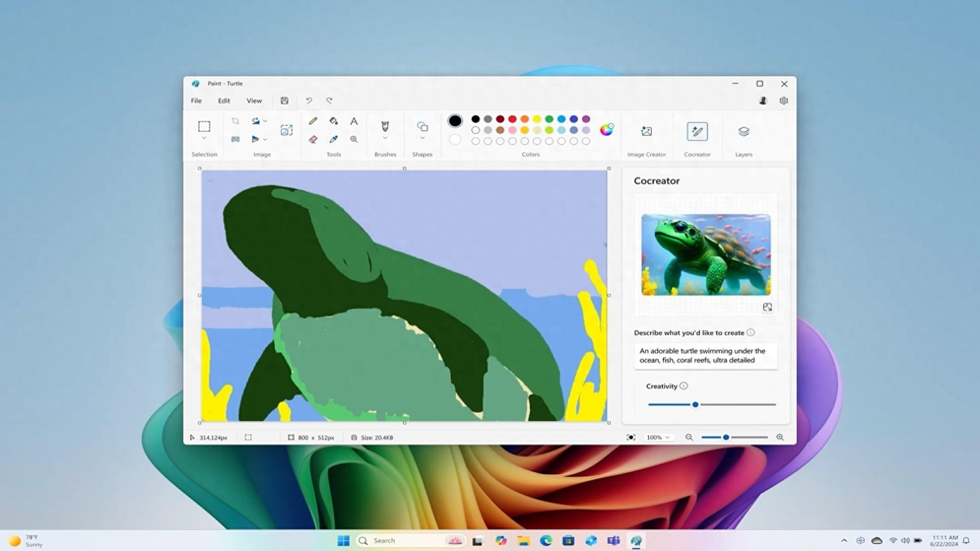
Task: Open the zoom level dropdown
Action: pyautogui.click(x=658, y=437)
